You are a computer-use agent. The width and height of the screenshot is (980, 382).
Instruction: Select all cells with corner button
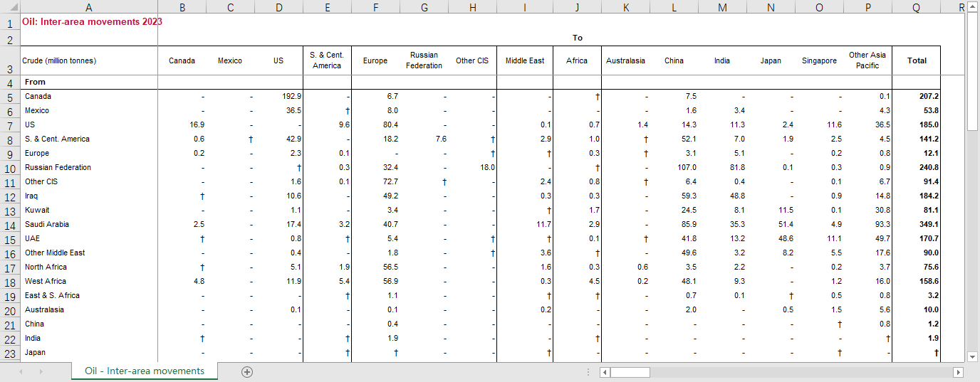[x=9, y=7]
